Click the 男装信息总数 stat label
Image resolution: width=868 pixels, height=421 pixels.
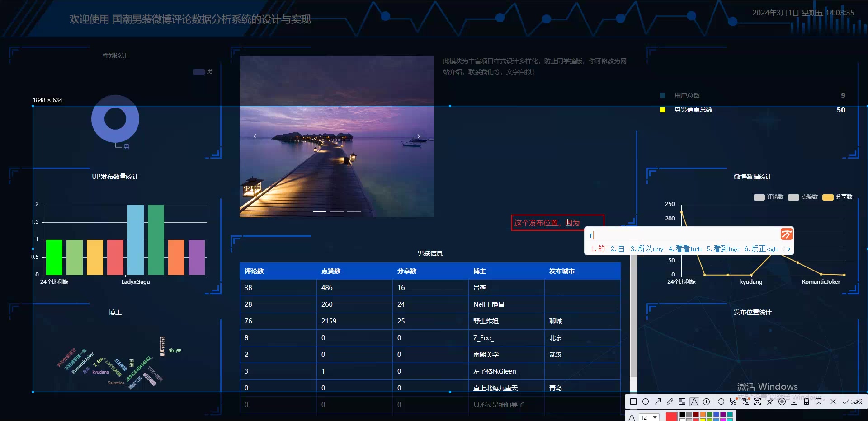[693, 110]
